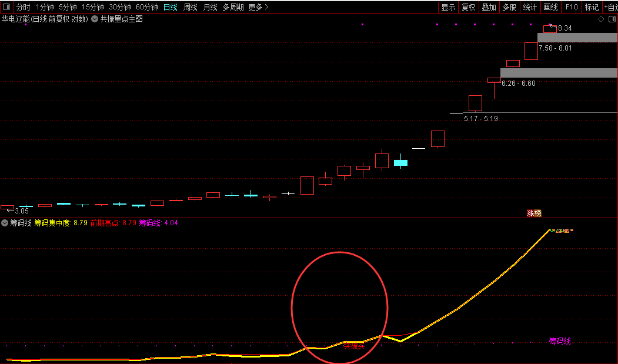618x364 pixels.
Task: Switch to 1分钟 period tab
Action: pos(45,7)
